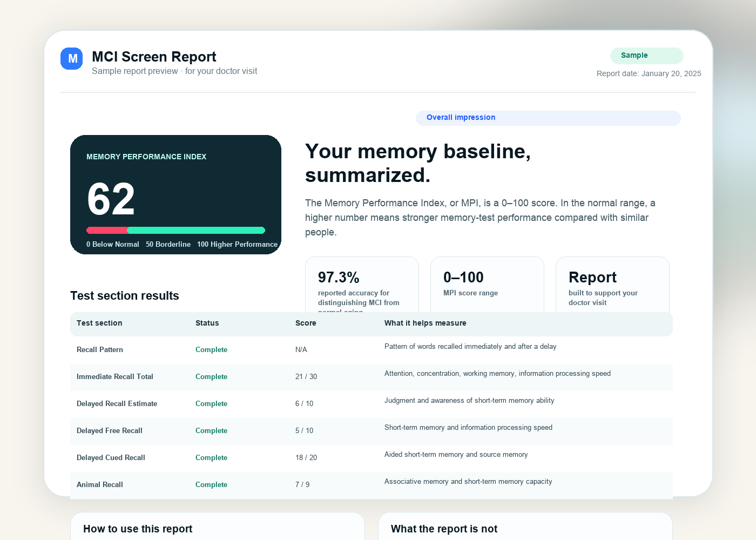Click the Test section results heading
Viewport: 756px width, 540px height.
125,295
